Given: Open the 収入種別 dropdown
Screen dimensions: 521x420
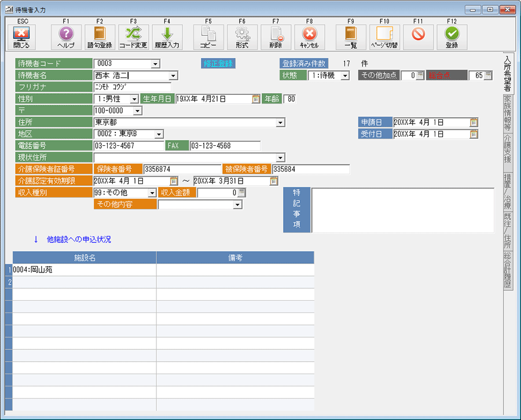Looking at the screenshot, I should pyautogui.click(x=152, y=193).
